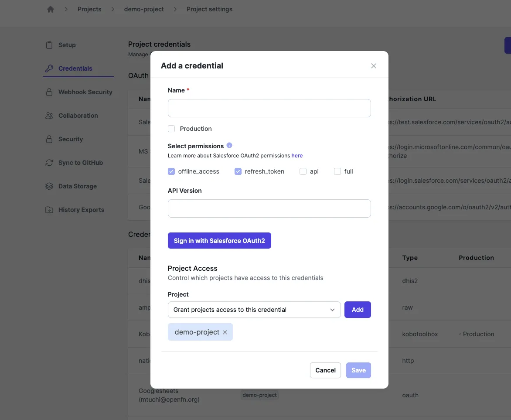Click the demo-project badge in Googlesheets row
Screen dimensions: 511x420
[259, 395]
